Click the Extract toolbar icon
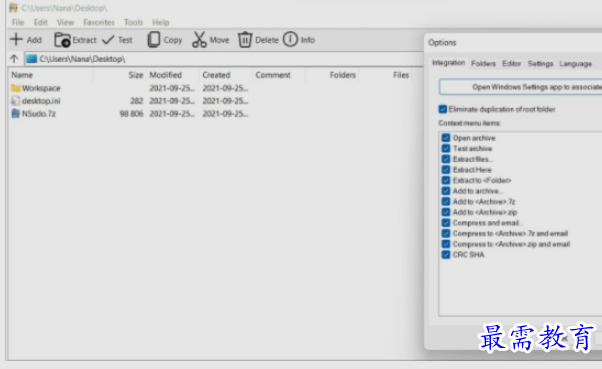The image size is (602, 369). pyautogui.click(x=62, y=40)
